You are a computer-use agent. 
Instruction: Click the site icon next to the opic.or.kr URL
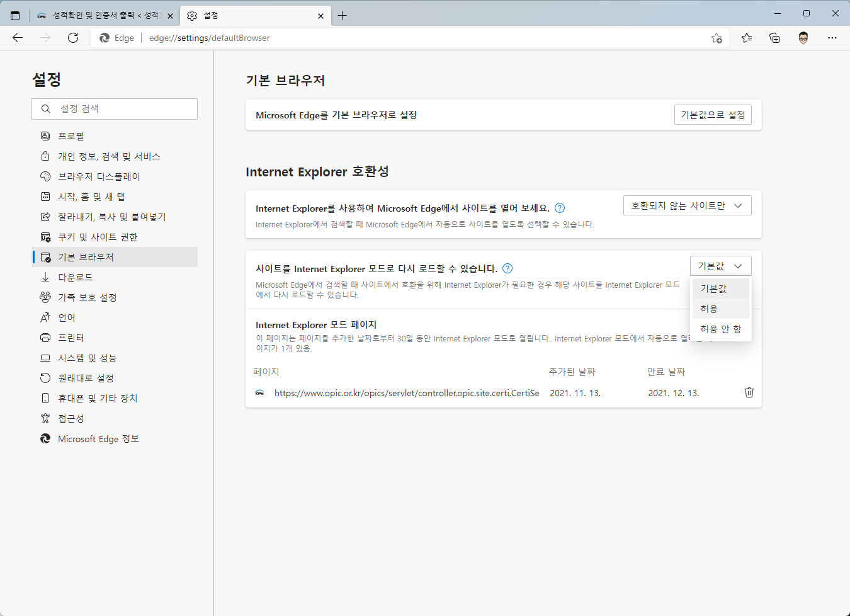pyautogui.click(x=259, y=393)
